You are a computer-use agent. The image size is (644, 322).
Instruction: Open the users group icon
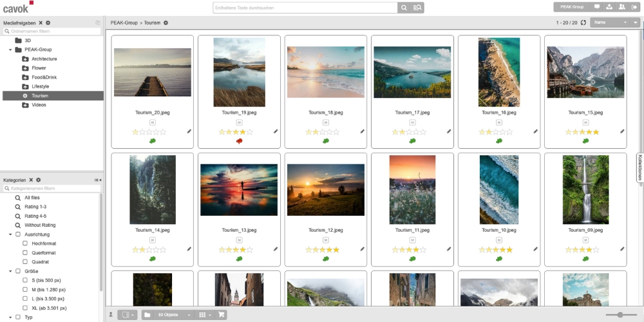click(622, 7)
